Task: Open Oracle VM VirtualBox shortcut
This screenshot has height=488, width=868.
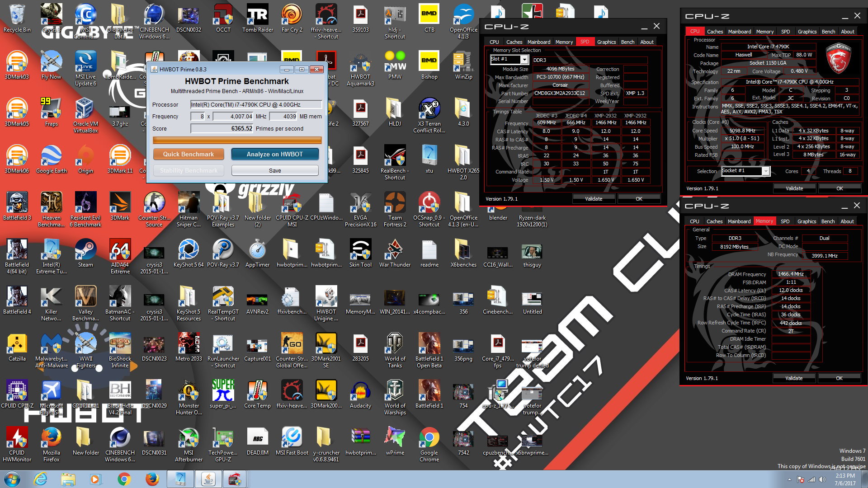Action: coord(85,115)
